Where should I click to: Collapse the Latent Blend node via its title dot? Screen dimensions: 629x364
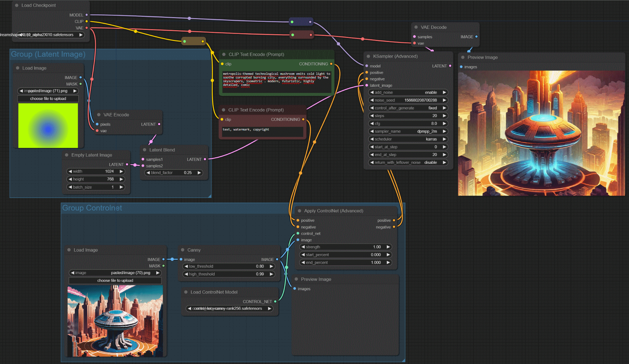(x=145, y=150)
